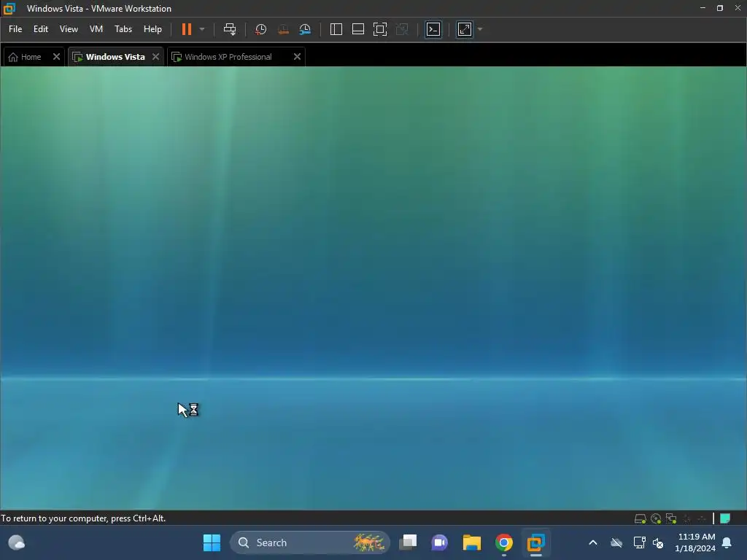Open the File menu

[15, 29]
